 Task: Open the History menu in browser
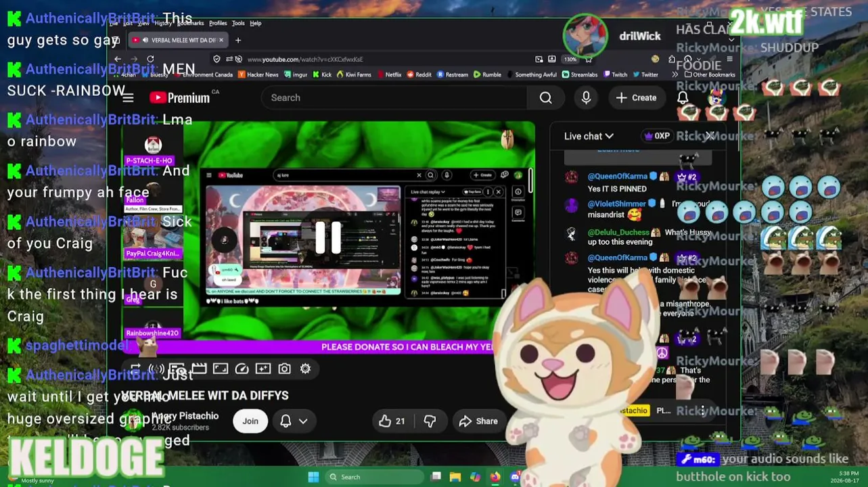(x=163, y=23)
